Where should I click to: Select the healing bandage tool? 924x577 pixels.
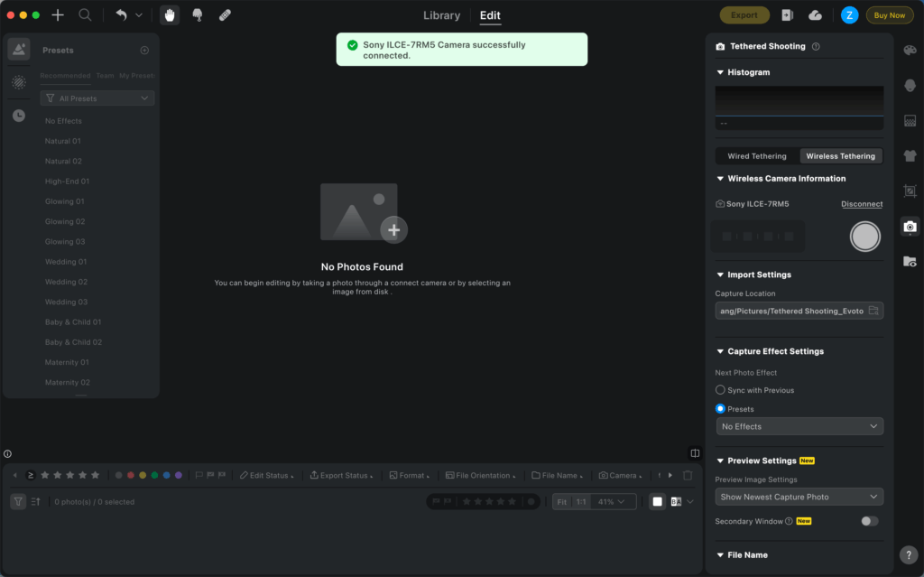pos(225,15)
